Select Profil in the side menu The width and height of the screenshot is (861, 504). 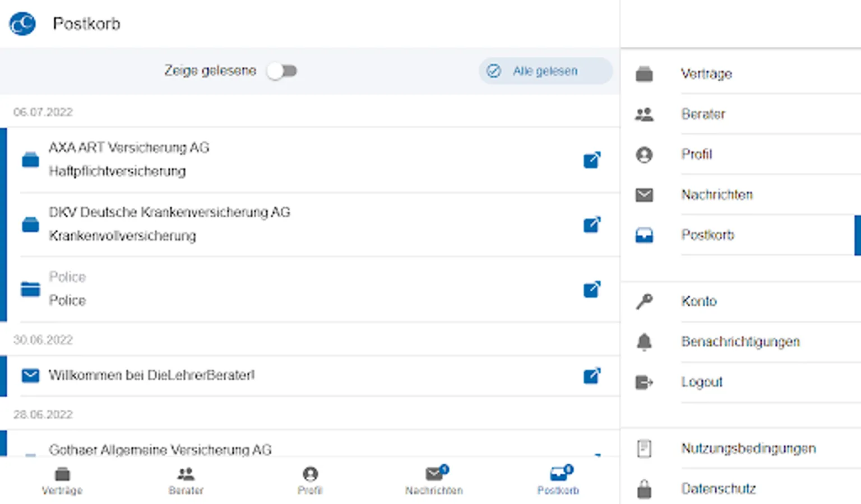741,155
